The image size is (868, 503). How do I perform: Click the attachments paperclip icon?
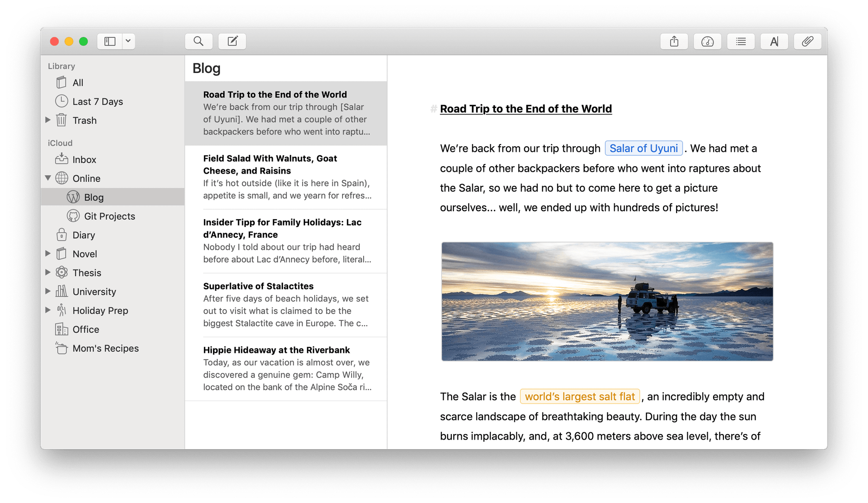click(x=808, y=41)
